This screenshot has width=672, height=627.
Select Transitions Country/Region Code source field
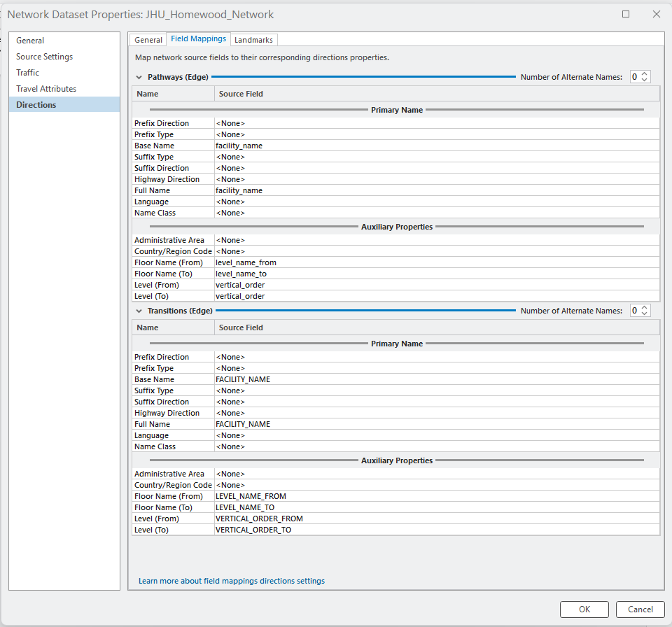(x=437, y=485)
